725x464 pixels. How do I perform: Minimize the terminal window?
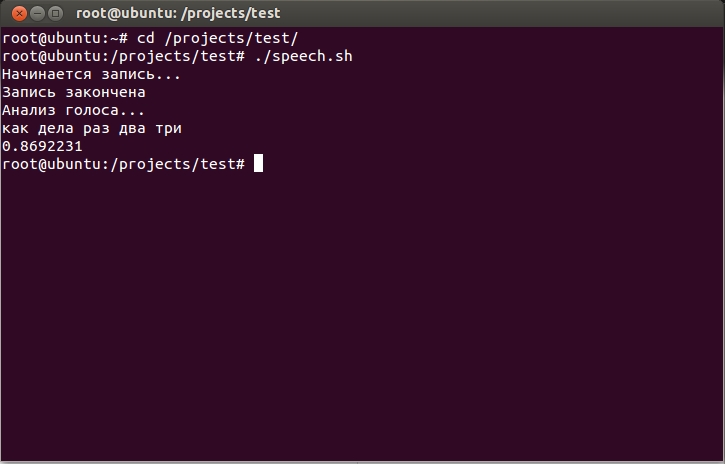[x=34, y=13]
